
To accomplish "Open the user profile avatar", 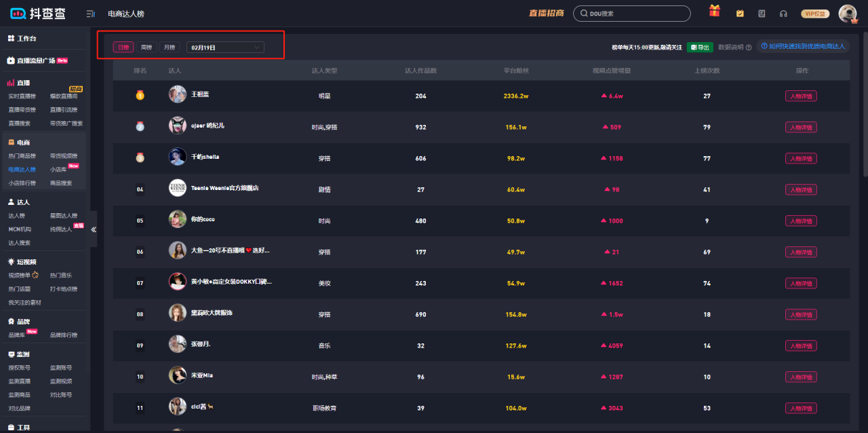I will click(x=847, y=13).
